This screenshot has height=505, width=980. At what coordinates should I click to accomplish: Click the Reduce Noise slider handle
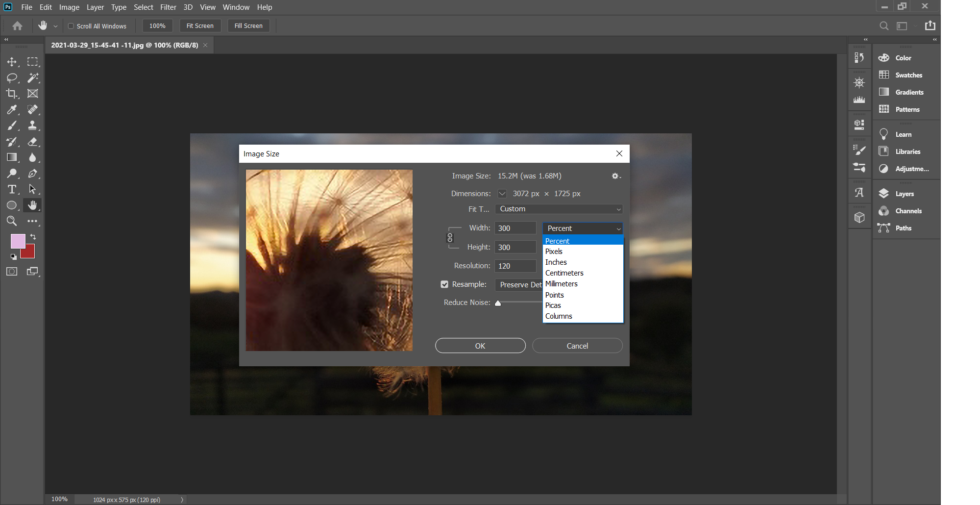pos(498,303)
